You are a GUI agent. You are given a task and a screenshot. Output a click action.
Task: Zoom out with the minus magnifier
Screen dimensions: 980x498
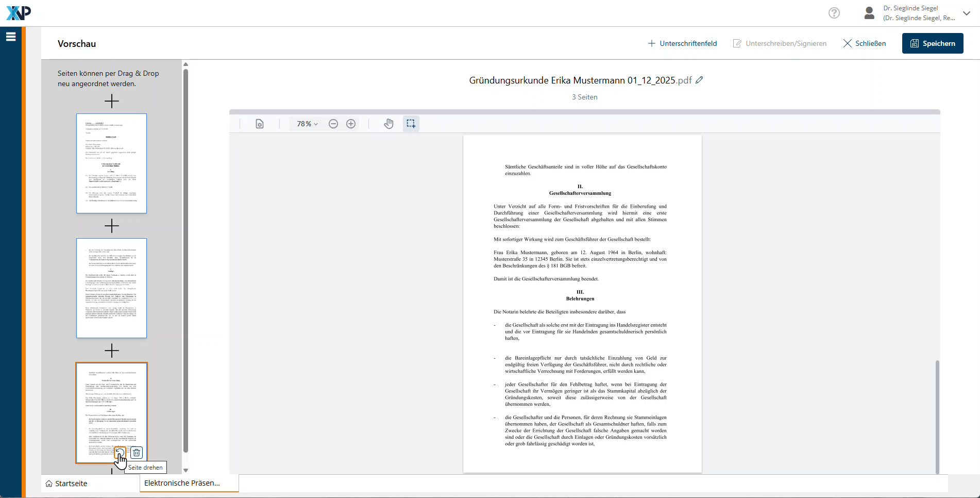[333, 124]
